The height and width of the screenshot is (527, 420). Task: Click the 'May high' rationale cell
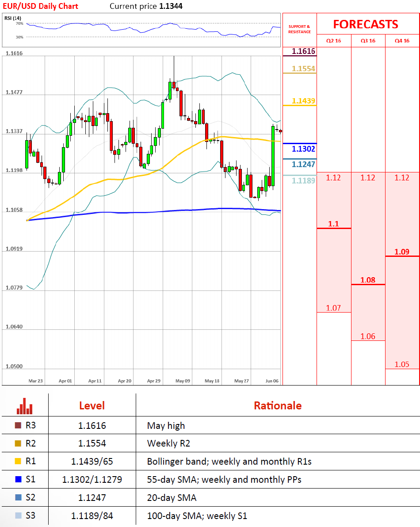point(166,426)
